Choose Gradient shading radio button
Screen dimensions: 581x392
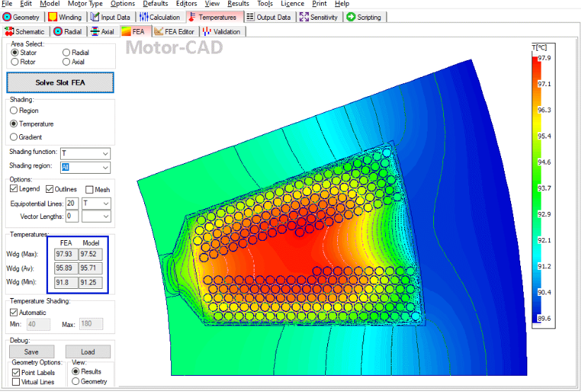click(x=13, y=137)
